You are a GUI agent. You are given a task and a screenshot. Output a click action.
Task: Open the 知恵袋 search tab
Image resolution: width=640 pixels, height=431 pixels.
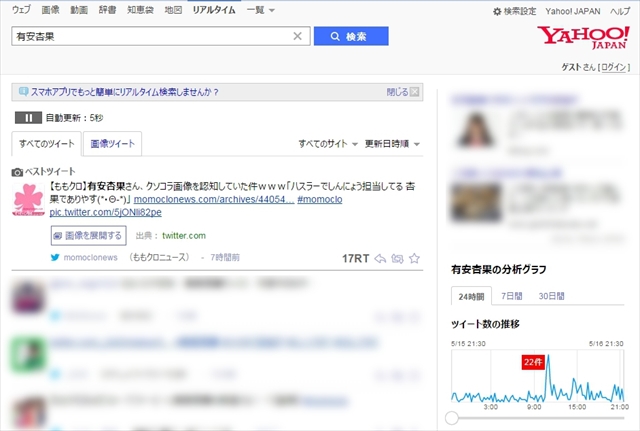(140, 10)
